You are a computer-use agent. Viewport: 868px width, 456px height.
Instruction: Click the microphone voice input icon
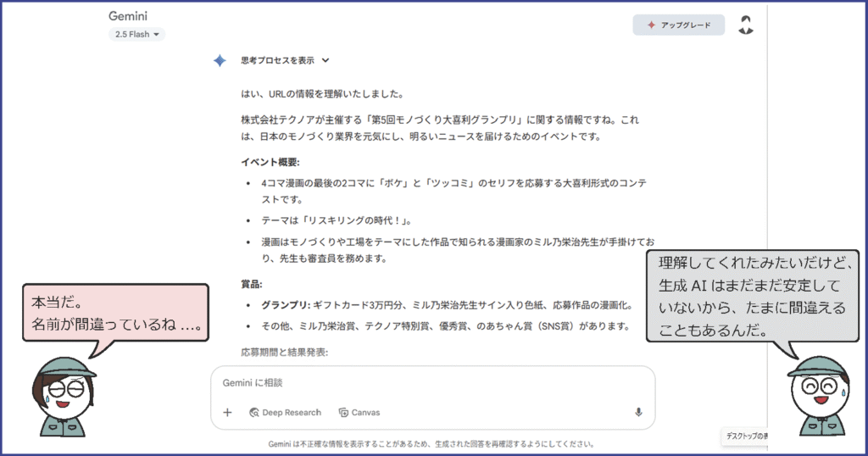click(x=638, y=412)
